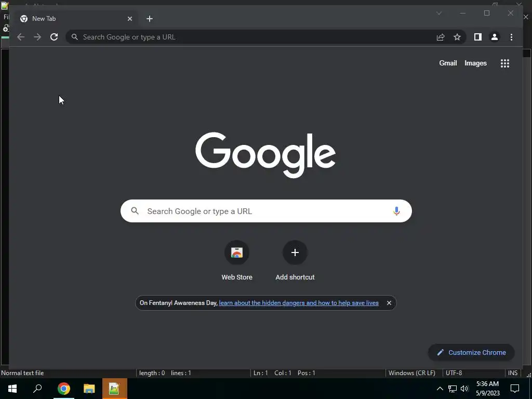Dismiss the Fentanyl Awareness Day notice
Viewport: 532px width, 399px height.
[x=389, y=303]
